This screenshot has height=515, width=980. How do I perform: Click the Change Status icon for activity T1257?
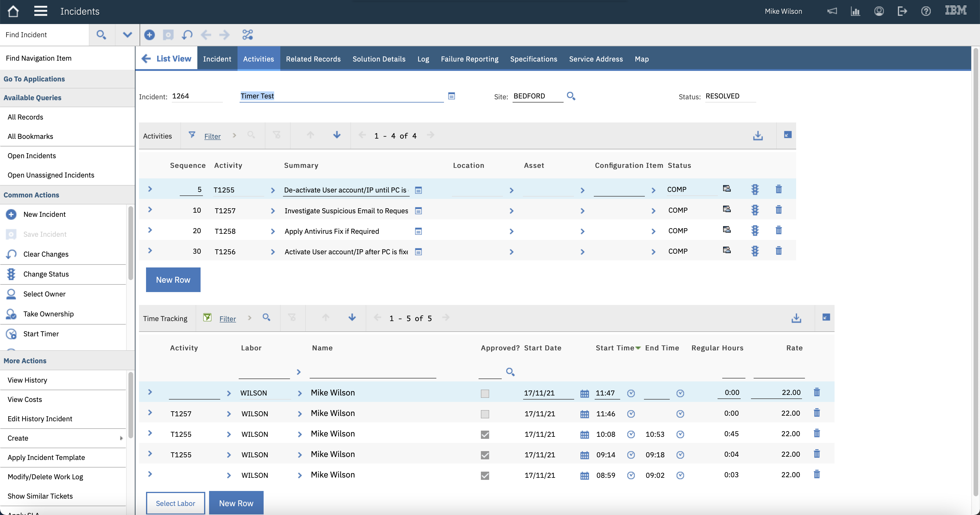coord(755,210)
